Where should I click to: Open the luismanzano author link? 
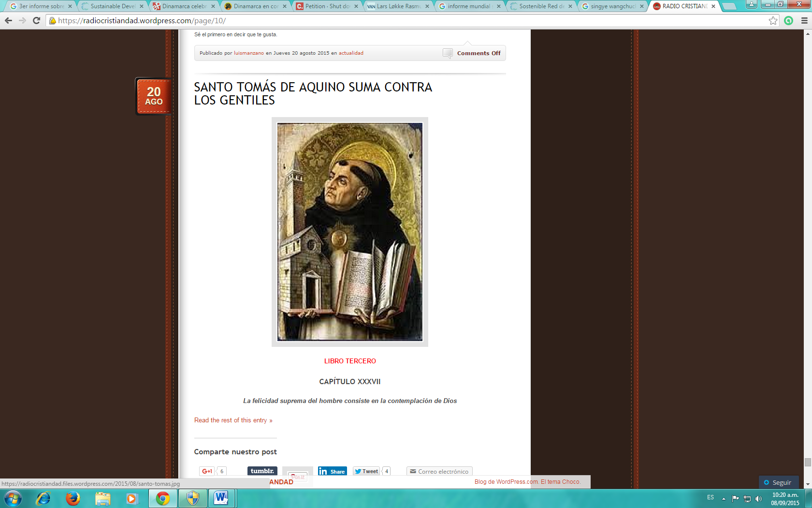(248, 53)
